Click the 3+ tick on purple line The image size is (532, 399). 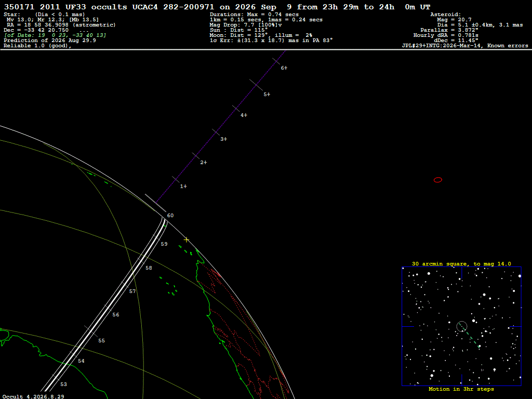pyautogui.click(x=223, y=139)
